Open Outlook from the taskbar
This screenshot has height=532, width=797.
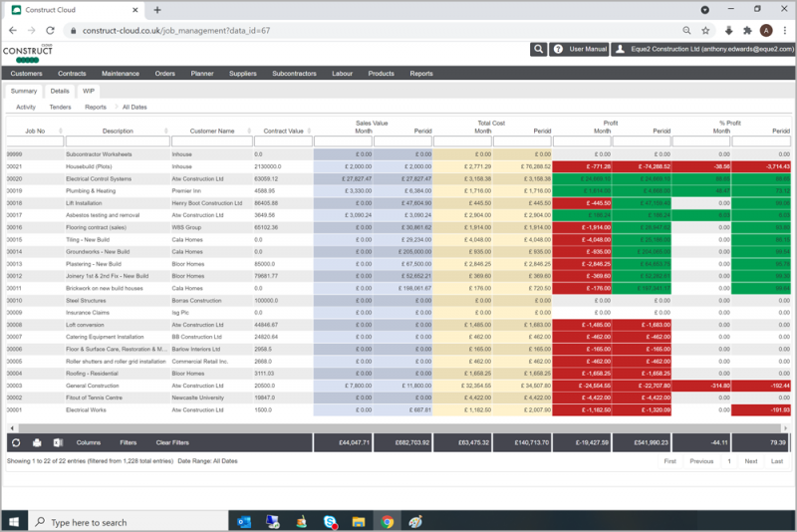click(244, 522)
